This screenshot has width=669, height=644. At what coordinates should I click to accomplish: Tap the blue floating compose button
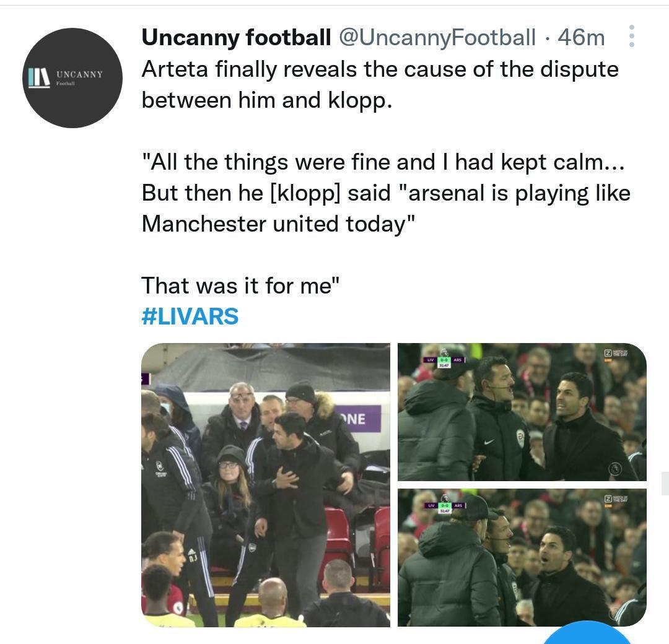tap(586, 635)
